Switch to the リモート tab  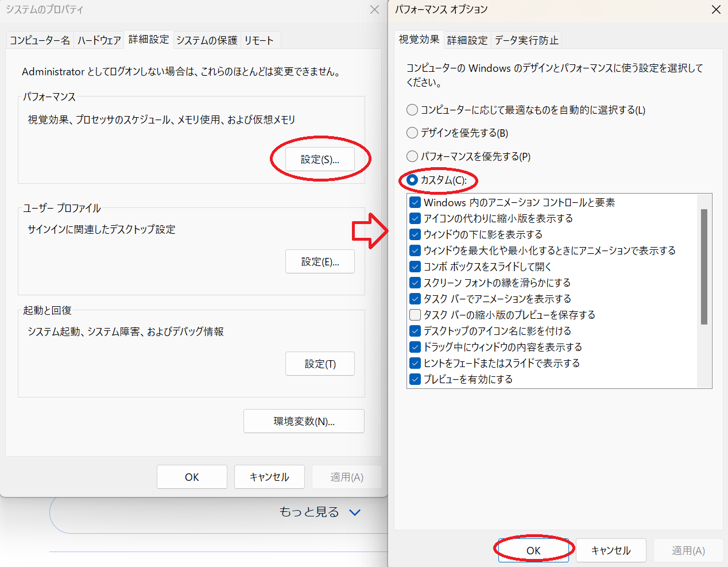259,40
